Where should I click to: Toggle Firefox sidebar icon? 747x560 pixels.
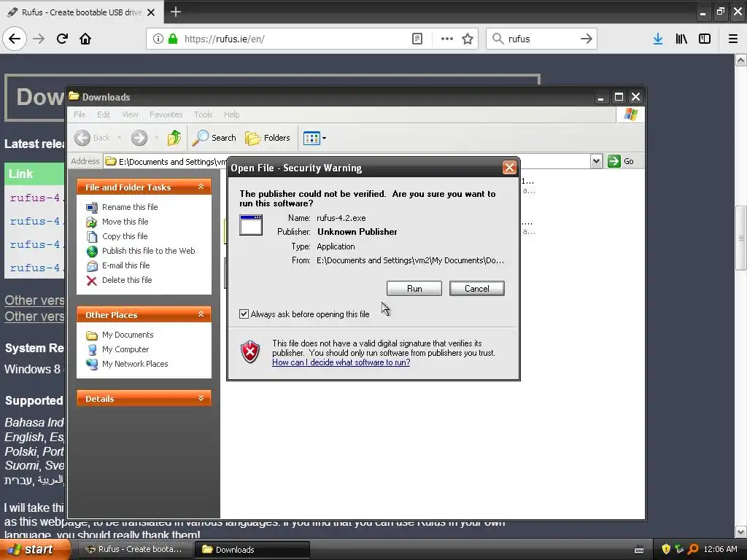pyautogui.click(x=705, y=39)
